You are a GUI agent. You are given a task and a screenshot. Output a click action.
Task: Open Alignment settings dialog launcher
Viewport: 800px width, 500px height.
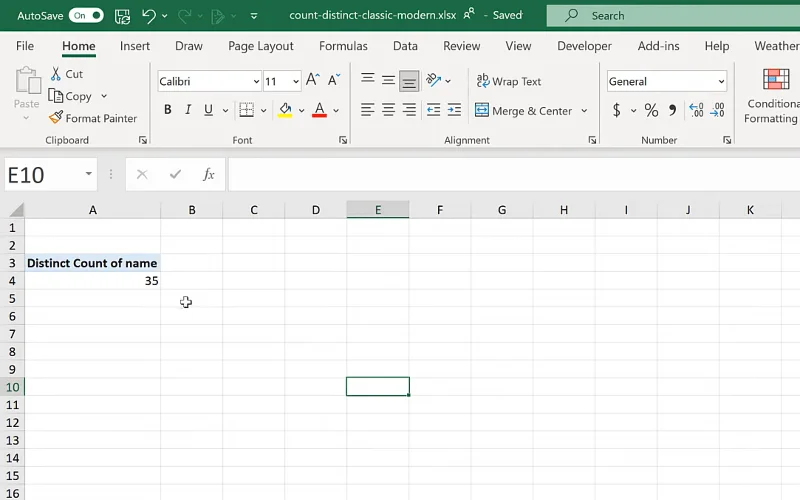592,140
